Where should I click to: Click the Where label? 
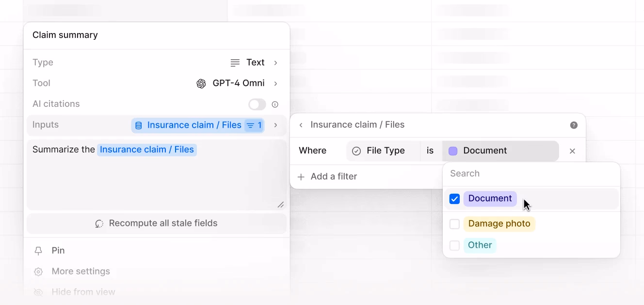coord(313,151)
